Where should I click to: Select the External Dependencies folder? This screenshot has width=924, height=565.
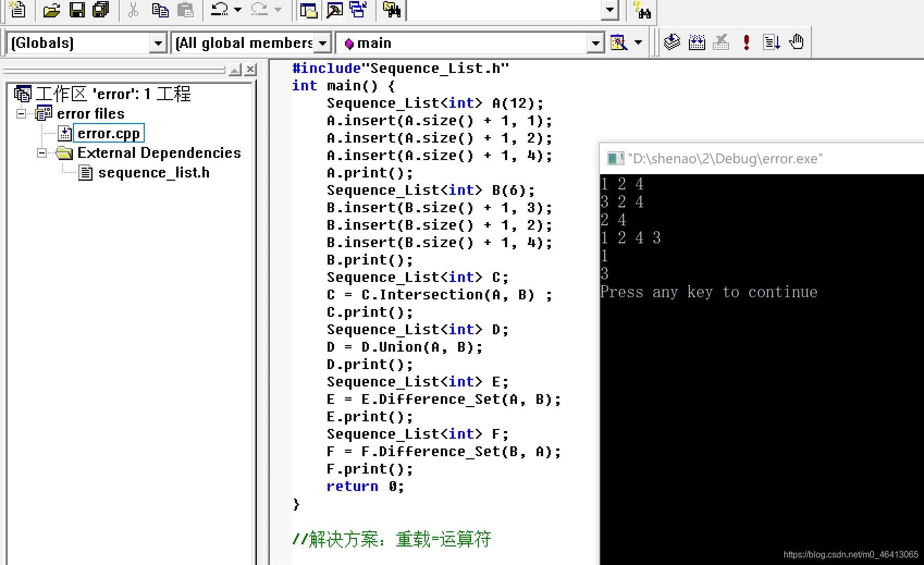pyautogui.click(x=159, y=153)
